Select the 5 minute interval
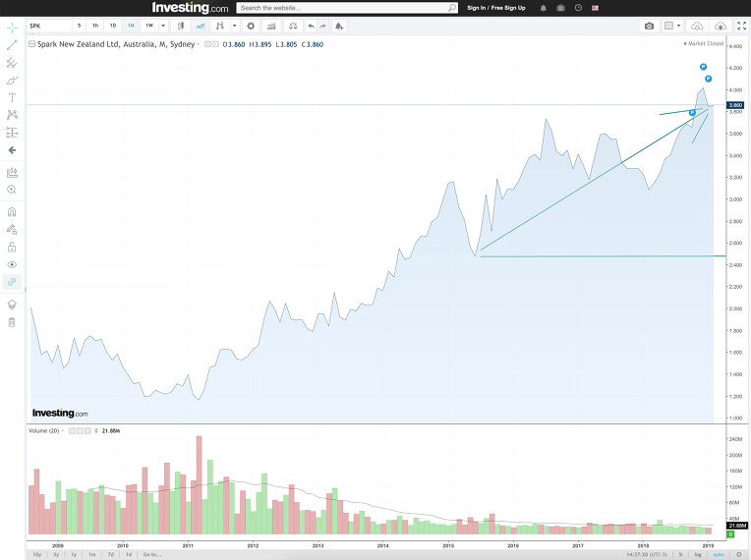 tap(79, 26)
